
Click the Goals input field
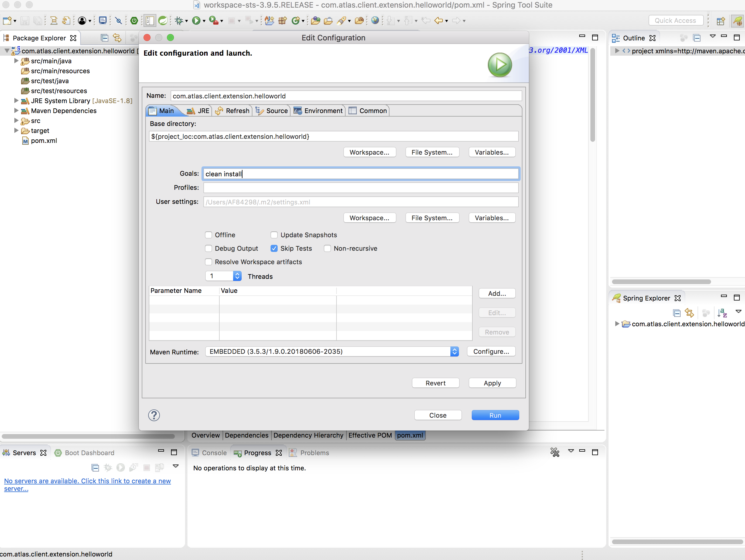(361, 174)
